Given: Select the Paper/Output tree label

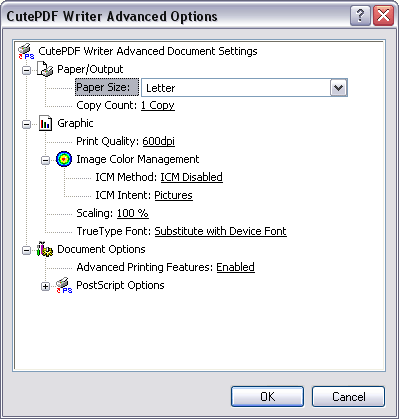Looking at the screenshot, I should (x=90, y=69).
